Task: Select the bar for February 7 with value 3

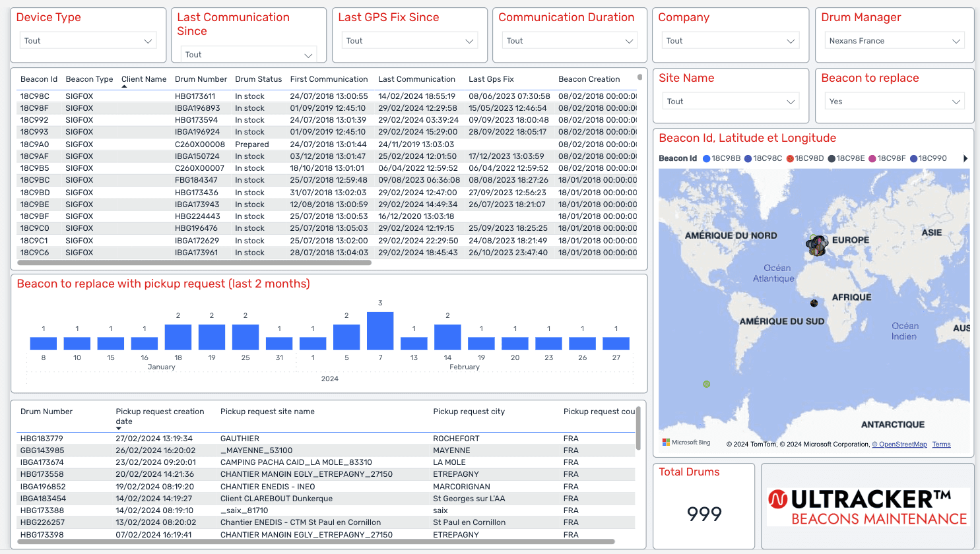Action: [x=380, y=330]
